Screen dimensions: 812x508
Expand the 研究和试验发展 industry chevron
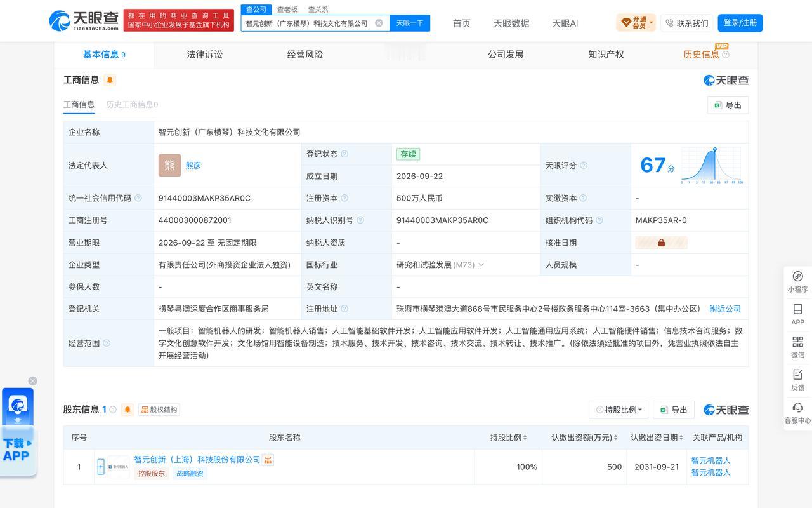point(481,265)
